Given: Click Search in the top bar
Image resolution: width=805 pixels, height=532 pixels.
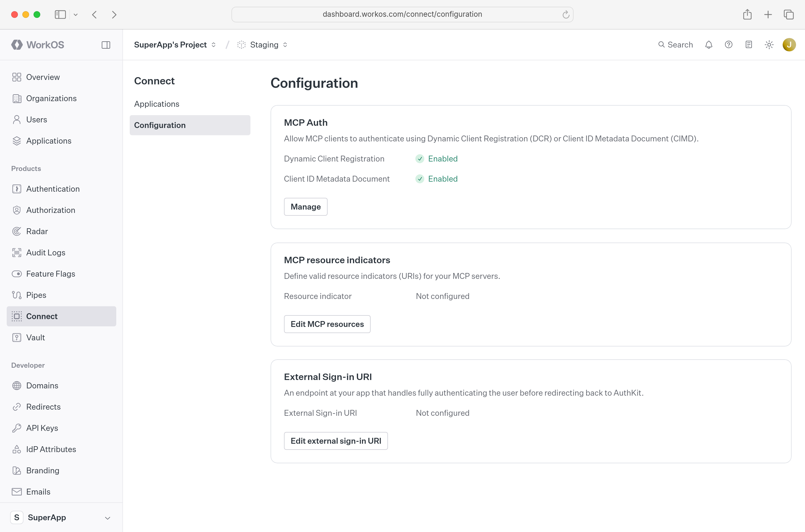Looking at the screenshot, I should [675, 45].
